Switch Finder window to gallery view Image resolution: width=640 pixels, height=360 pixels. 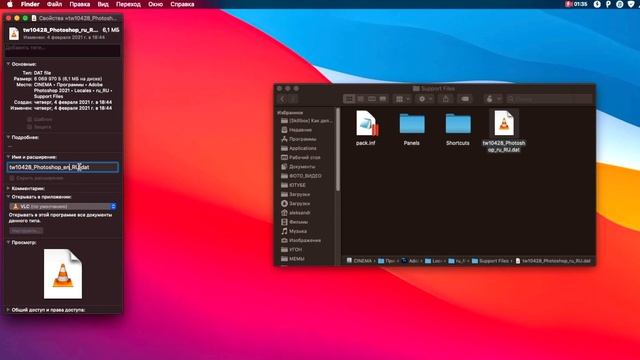click(383, 99)
